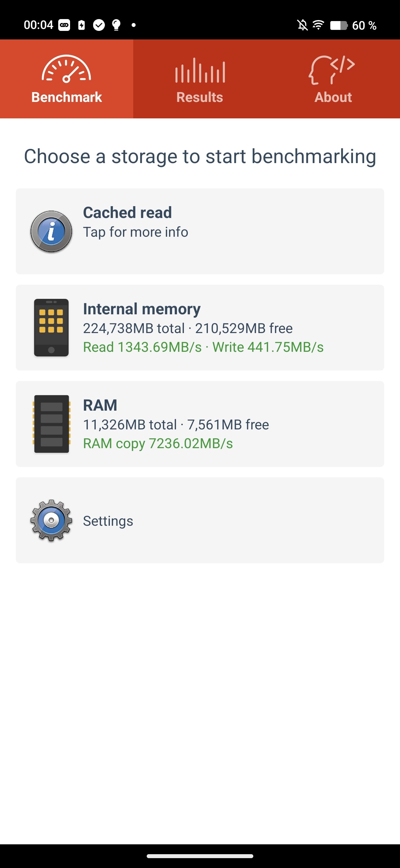Tap the battery icon in status bar
The image size is (400, 868).
coord(338,25)
